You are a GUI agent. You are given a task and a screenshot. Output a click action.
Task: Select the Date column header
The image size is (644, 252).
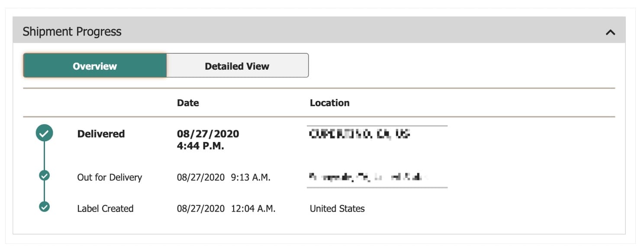click(x=188, y=103)
